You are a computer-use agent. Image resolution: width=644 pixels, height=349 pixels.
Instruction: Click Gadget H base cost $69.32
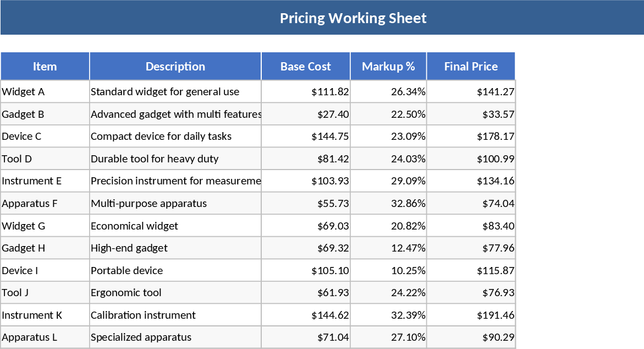[306, 248]
